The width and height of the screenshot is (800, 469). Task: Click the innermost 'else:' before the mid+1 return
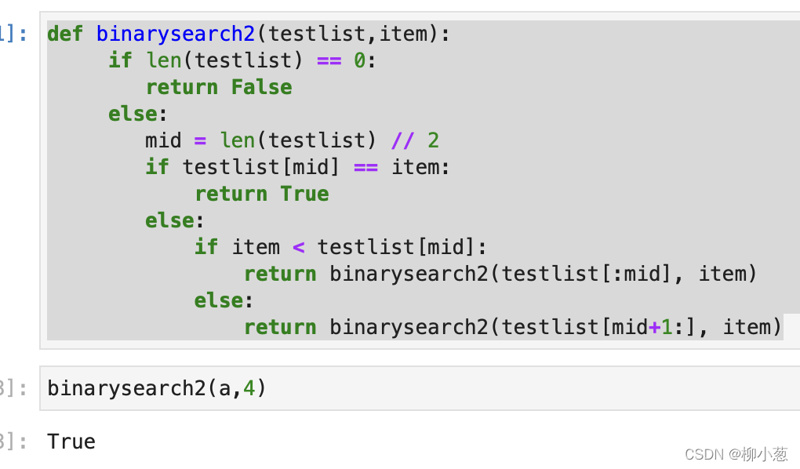(223, 300)
